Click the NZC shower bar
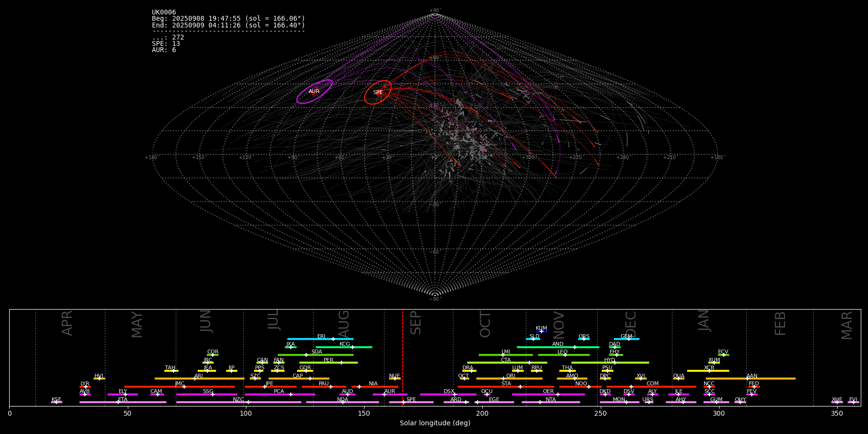The image size is (868, 434). tap(239, 402)
